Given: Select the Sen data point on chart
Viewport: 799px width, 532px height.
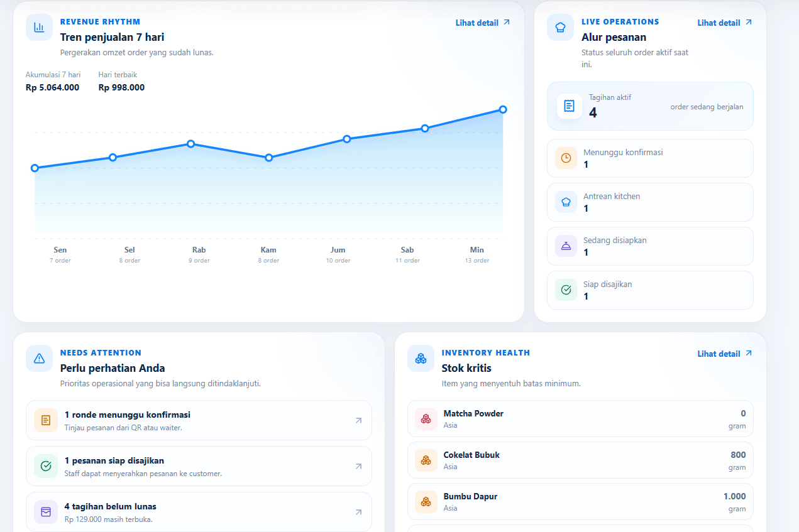Looking at the screenshot, I should point(35,168).
